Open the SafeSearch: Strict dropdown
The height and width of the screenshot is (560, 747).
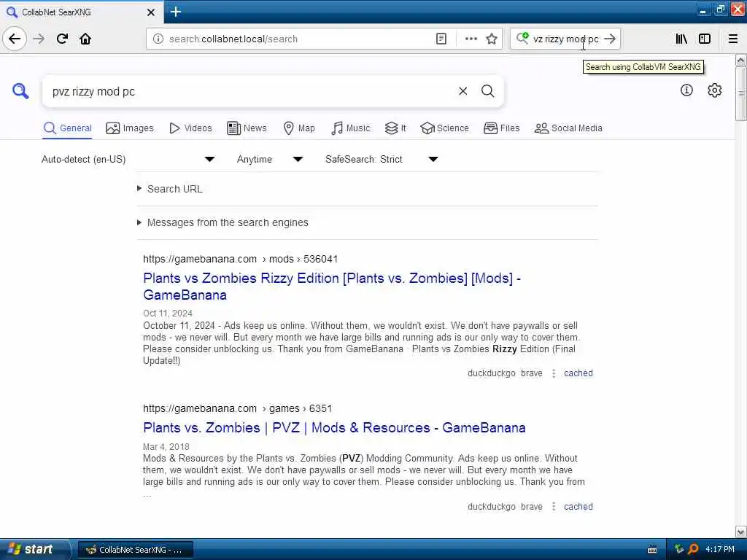382,159
